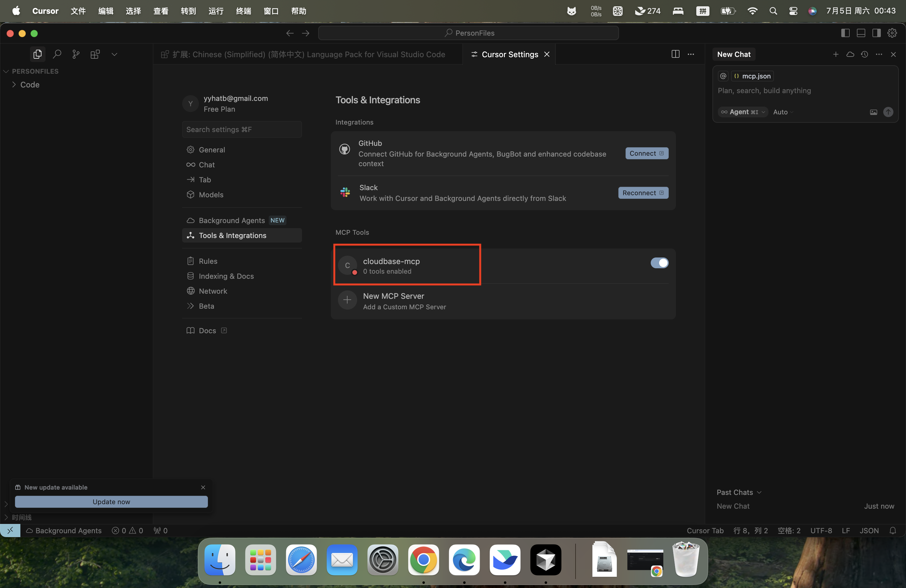Open Chat settings section
Viewport: 906px width, 588px height.
click(242, 165)
